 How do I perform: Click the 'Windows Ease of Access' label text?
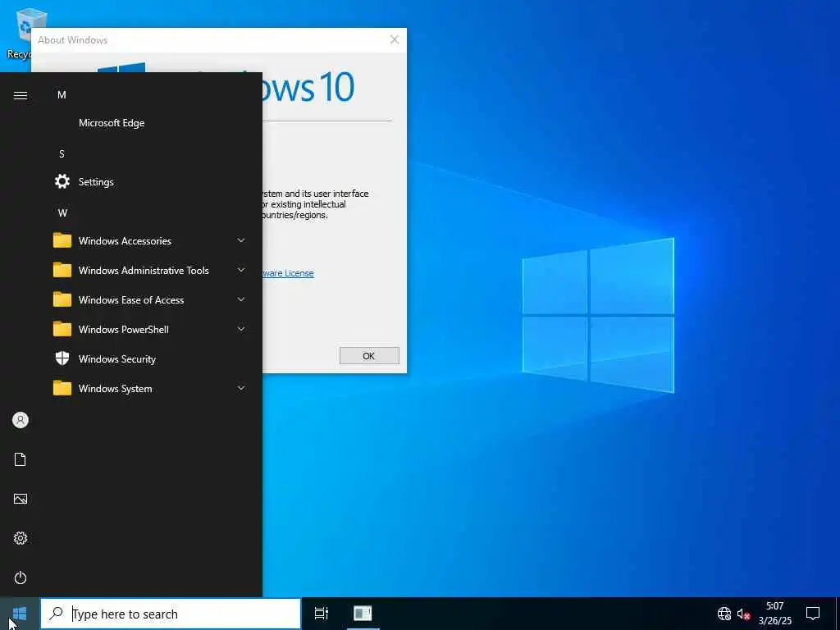[x=131, y=300]
